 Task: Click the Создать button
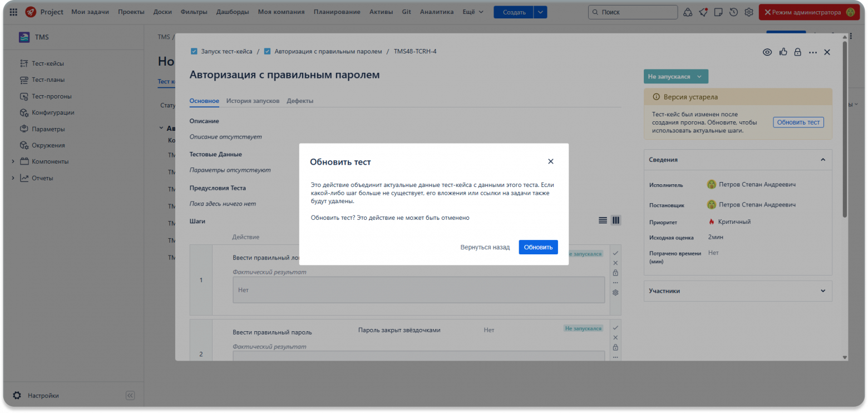pos(513,12)
